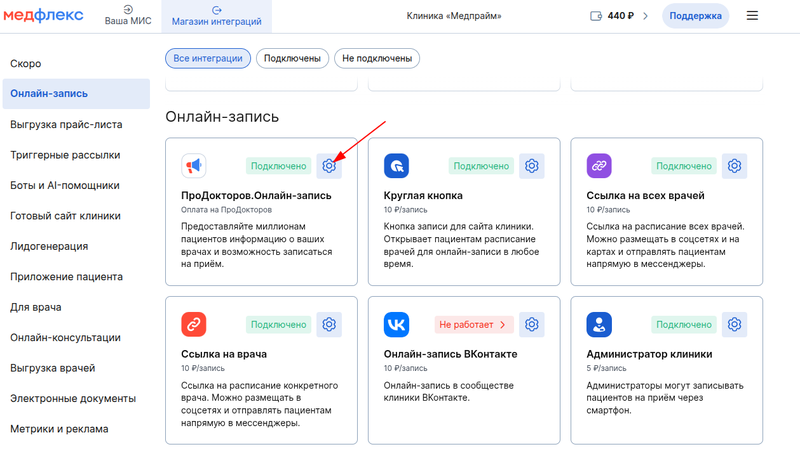Select the Все интеграции filter
Image resolution: width=800 pixels, height=454 pixels.
click(x=208, y=59)
